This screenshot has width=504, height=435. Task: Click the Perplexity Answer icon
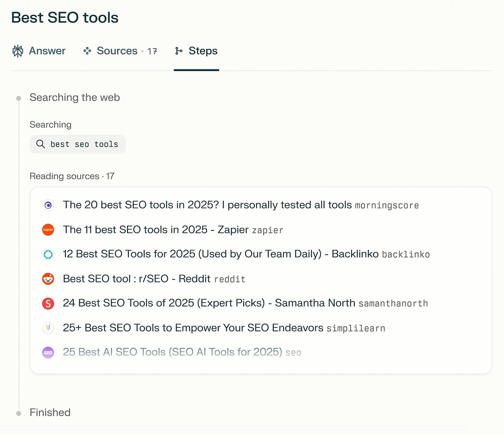[x=18, y=51]
